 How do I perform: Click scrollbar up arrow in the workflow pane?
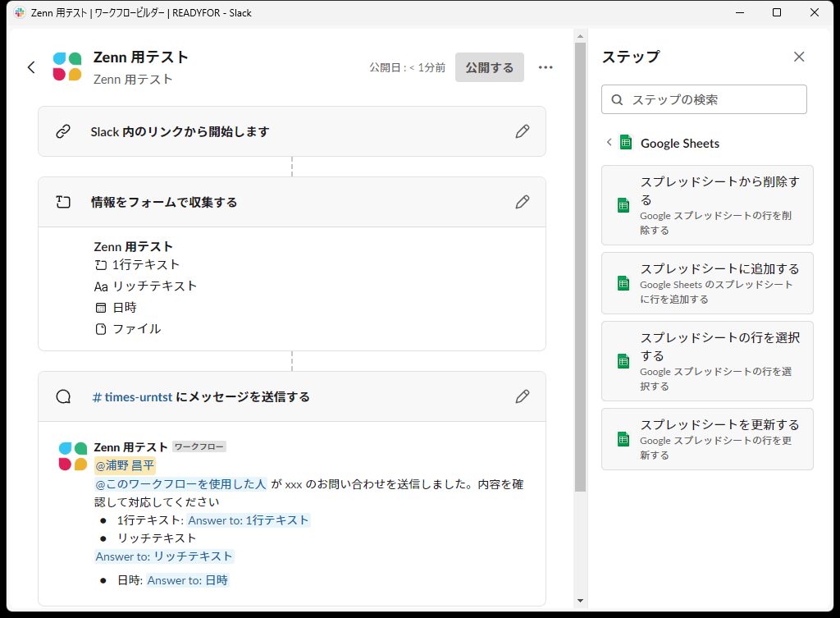pyautogui.click(x=580, y=36)
